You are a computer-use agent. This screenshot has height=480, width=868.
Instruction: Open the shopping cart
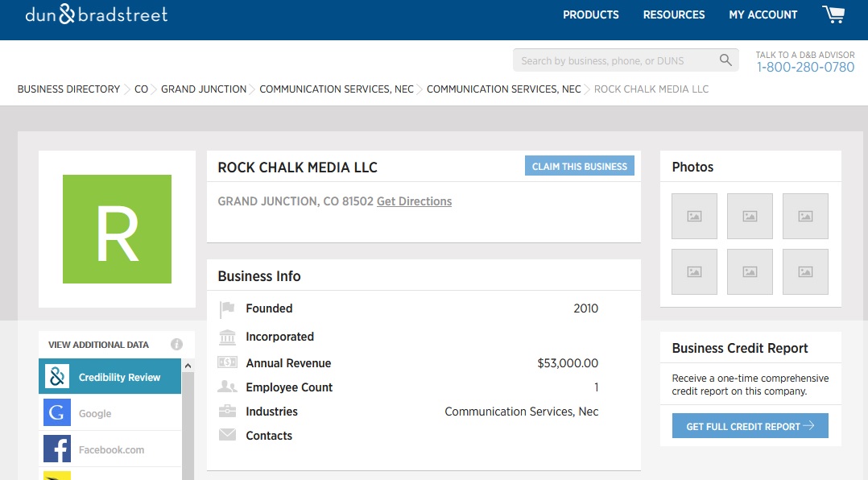(x=833, y=14)
